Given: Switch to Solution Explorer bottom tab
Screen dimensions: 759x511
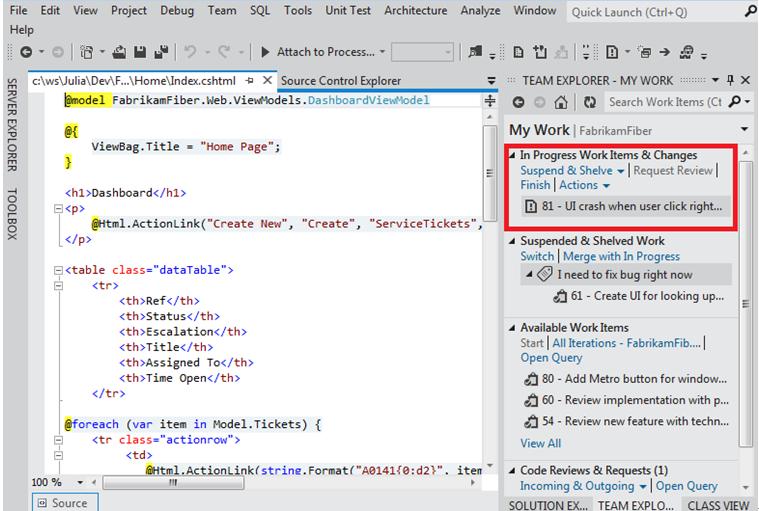Looking at the screenshot, I should [x=548, y=505].
